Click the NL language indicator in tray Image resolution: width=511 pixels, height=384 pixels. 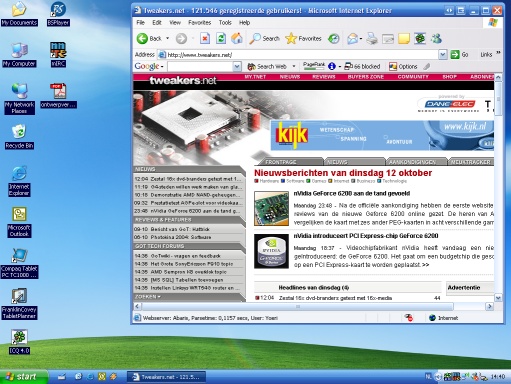[428, 377]
